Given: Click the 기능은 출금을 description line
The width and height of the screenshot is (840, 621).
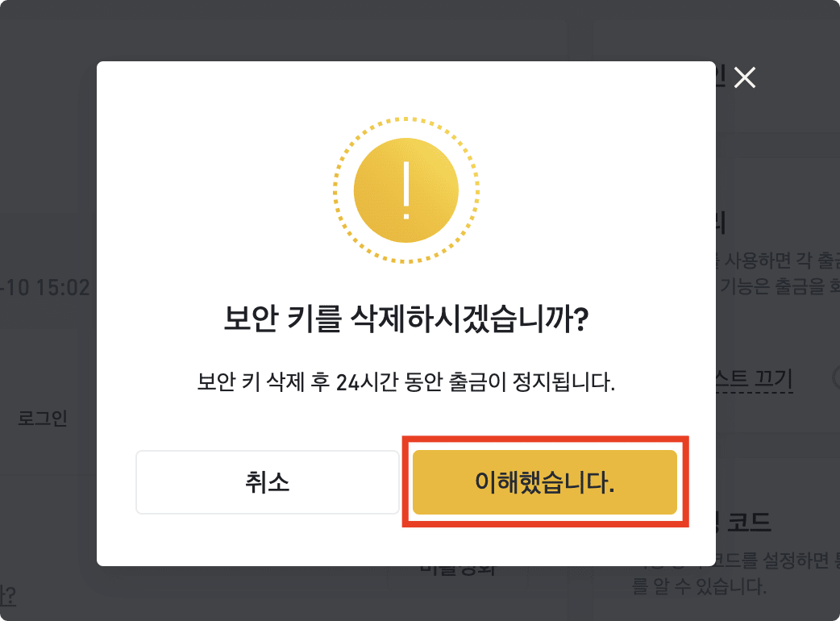Looking at the screenshot, I should pos(778,286).
